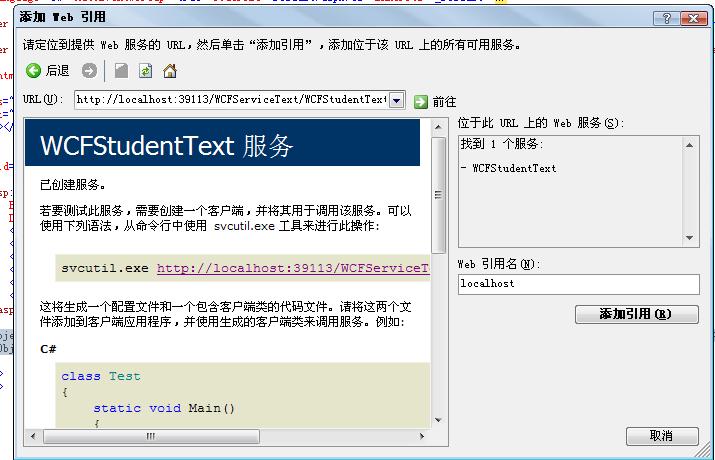Click the 已创建服务 text
Image resolution: width=715 pixels, height=460 pixels.
73,185
